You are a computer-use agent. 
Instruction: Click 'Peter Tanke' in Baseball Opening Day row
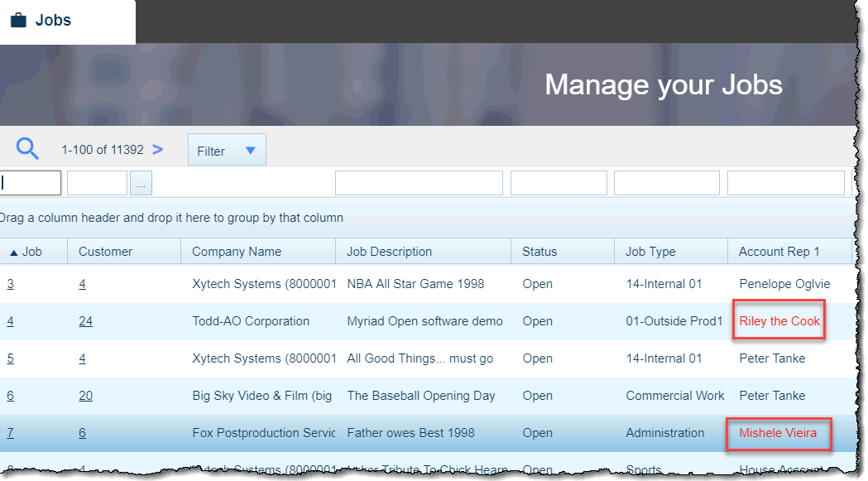pyautogui.click(x=772, y=396)
